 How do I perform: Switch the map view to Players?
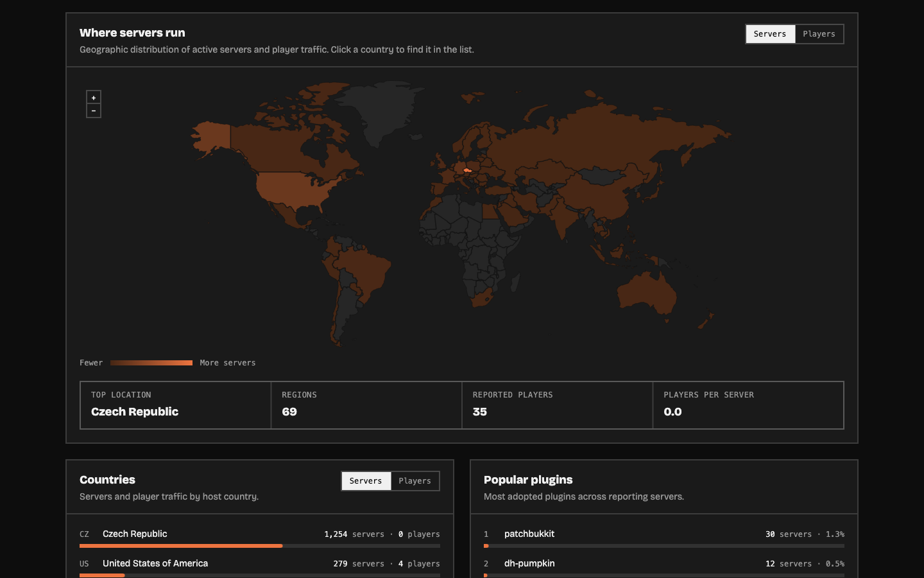pos(819,34)
